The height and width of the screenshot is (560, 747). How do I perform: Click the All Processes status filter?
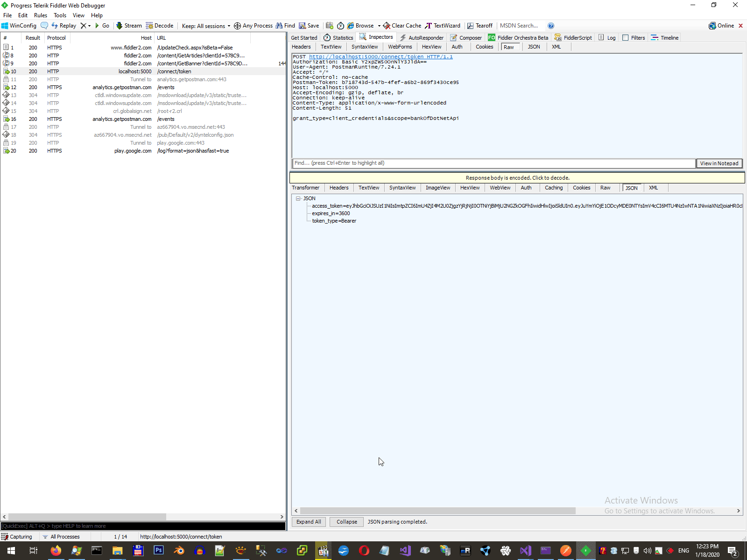(61, 537)
